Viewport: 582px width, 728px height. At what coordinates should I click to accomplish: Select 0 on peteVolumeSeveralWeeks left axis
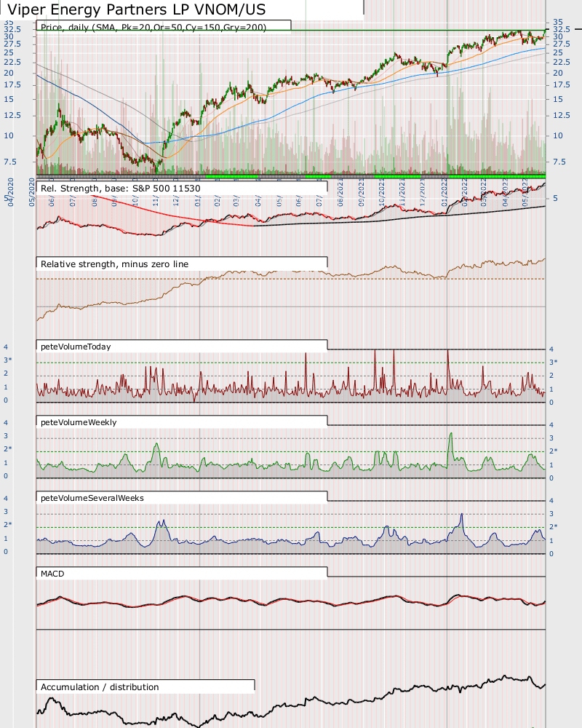pyautogui.click(x=6, y=552)
